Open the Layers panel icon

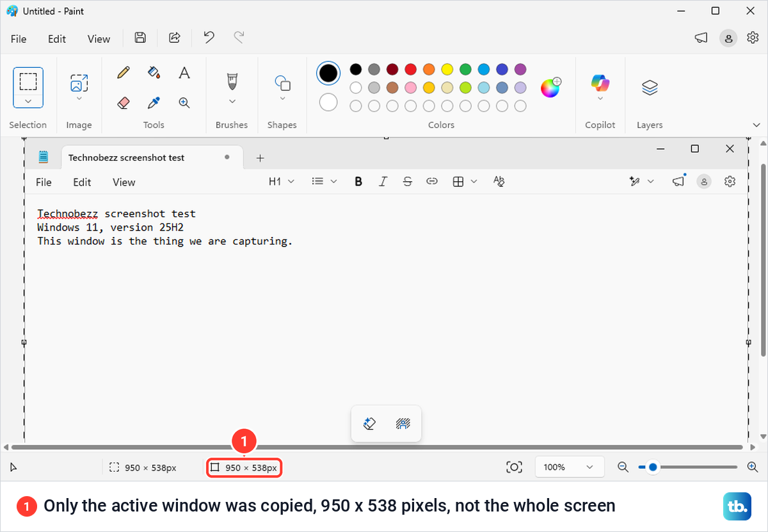tap(650, 87)
